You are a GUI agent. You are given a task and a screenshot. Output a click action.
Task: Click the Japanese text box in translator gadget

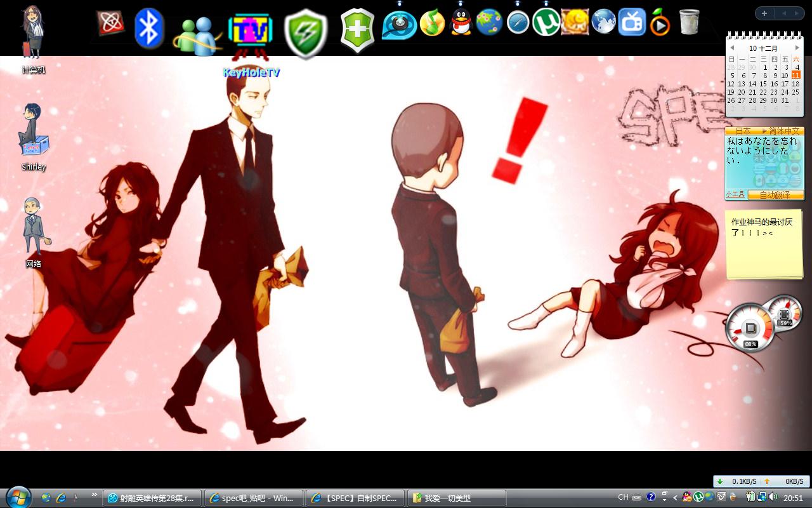(763, 163)
